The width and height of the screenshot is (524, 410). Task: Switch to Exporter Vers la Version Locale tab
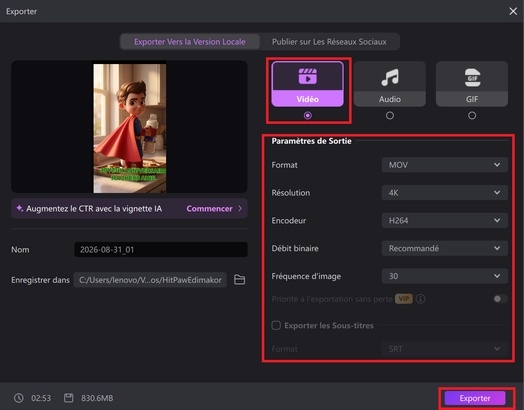pyautogui.click(x=190, y=42)
